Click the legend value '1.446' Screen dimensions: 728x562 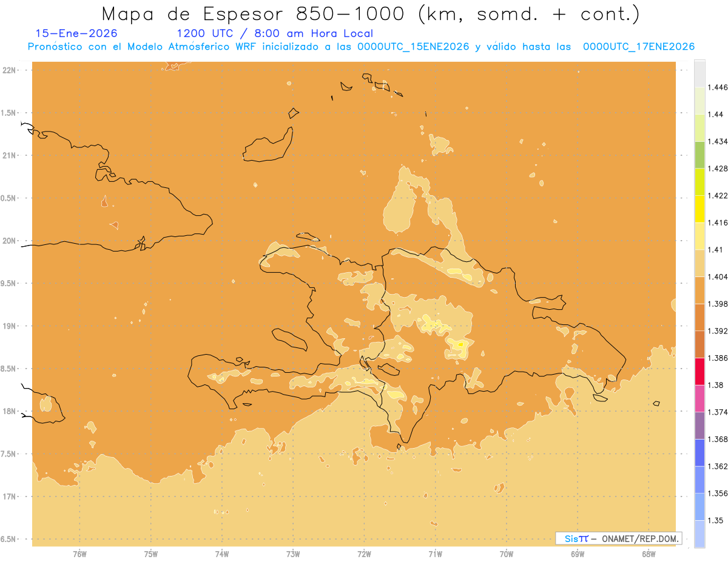(x=717, y=87)
